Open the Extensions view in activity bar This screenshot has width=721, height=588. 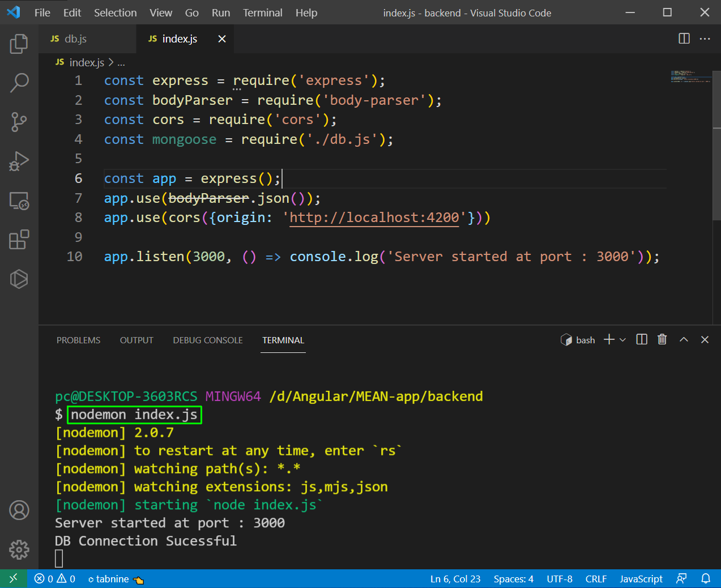click(x=19, y=240)
